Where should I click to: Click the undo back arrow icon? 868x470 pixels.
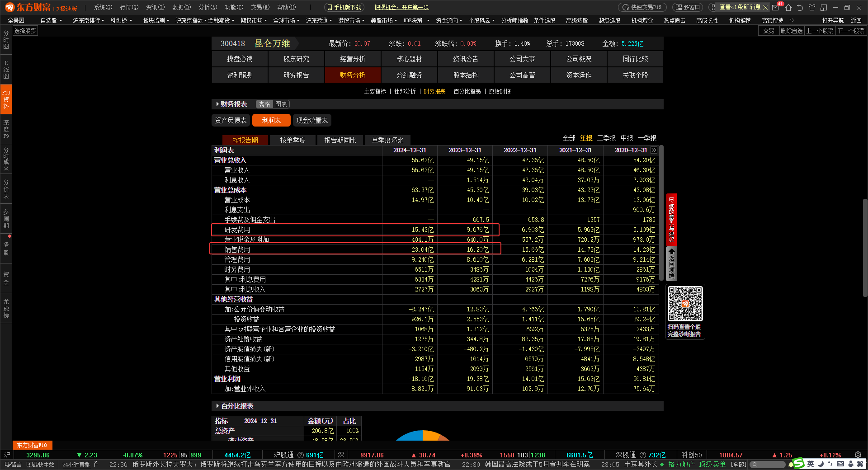pos(800,7)
